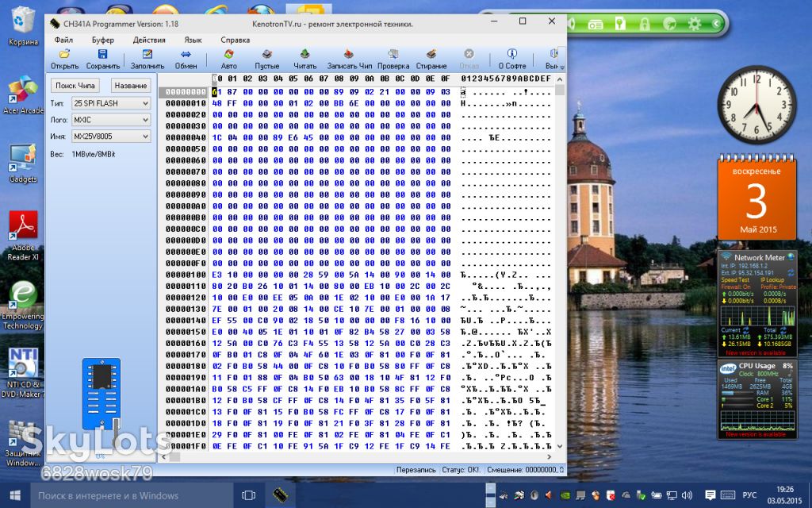This screenshot has height=508, width=812.
Task: Click the NVIDIA tray icon
Action: tap(565, 495)
